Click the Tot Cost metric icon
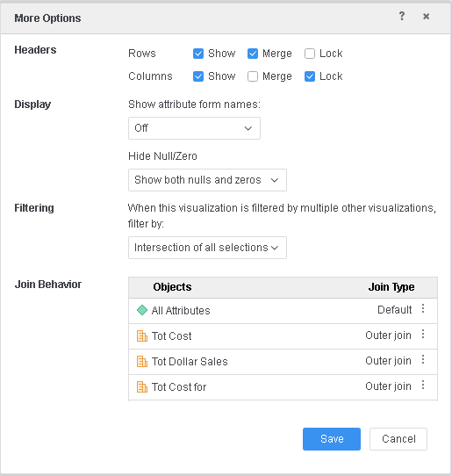 142,336
